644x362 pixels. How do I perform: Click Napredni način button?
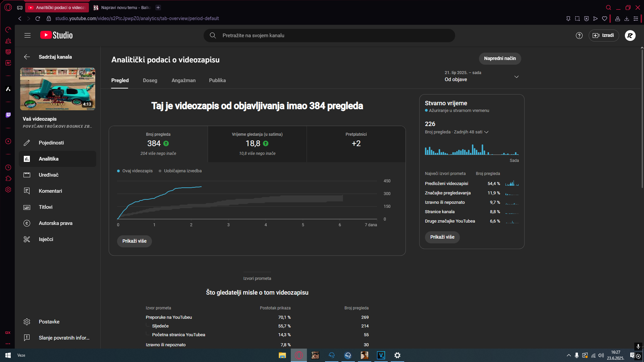pyautogui.click(x=499, y=58)
